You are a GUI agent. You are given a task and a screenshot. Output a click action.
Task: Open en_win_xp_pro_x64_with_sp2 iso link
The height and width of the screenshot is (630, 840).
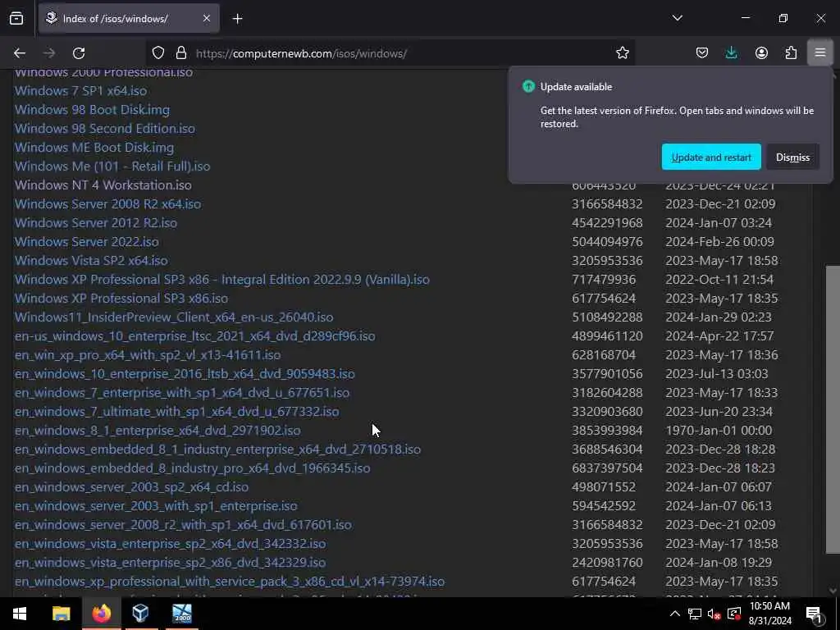pyautogui.click(x=148, y=354)
